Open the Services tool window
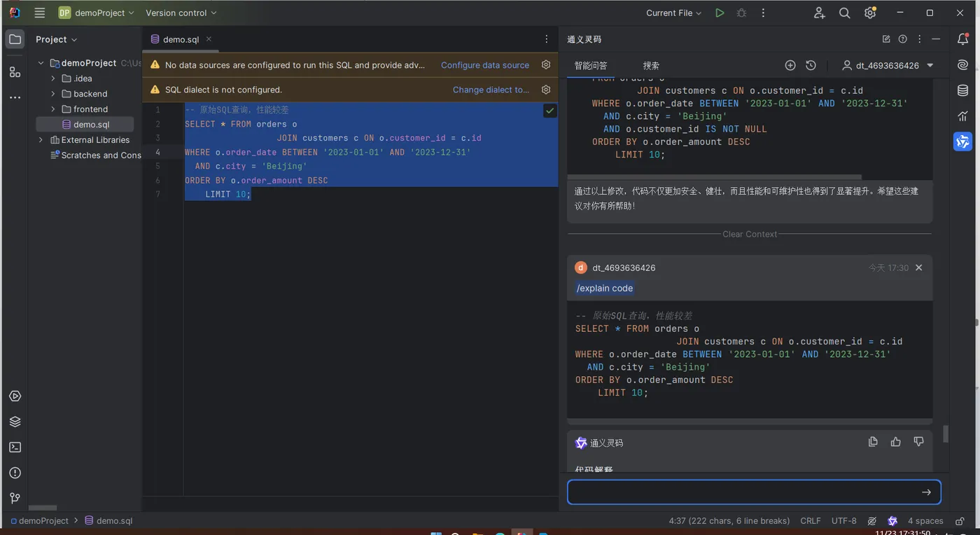This screenshot has width=980, height=535. click(x=15, y=396)
